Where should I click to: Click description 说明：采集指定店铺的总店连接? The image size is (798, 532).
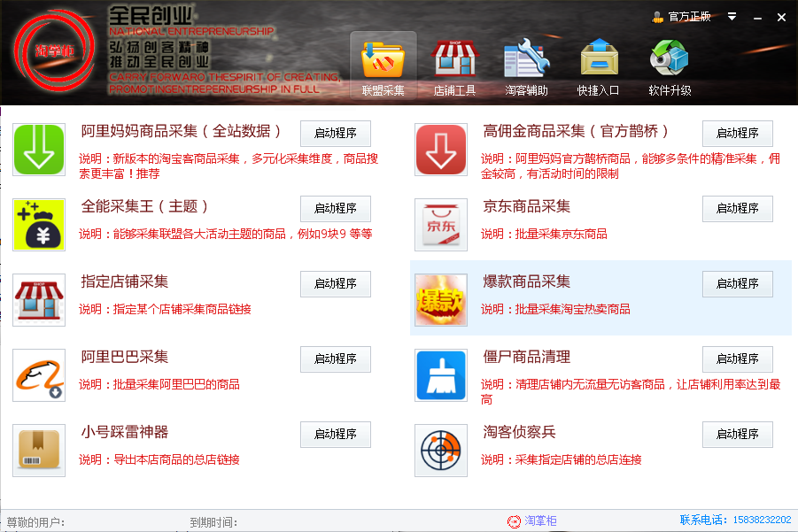562,459
